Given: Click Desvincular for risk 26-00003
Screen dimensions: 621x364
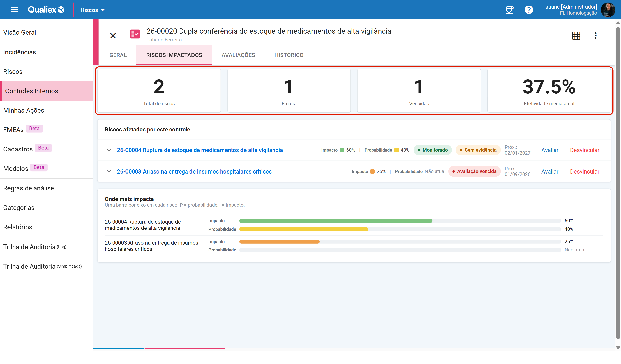Looking at the screenshot, I should pos(585,171).
